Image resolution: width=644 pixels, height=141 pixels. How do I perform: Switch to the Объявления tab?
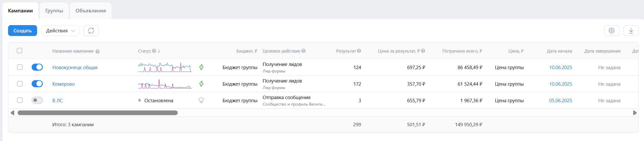(x=91, y=11)
